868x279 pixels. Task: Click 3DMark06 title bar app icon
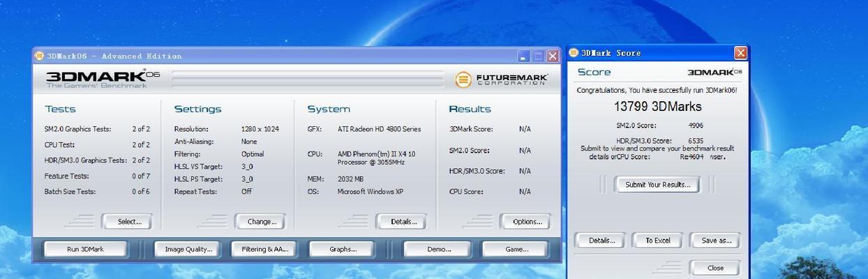pyautogui.click(x=39, y=56)
